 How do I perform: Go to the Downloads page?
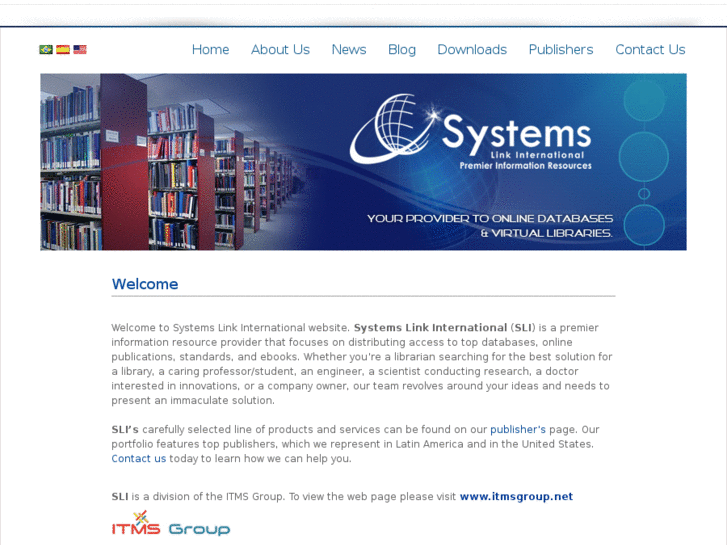click(472, 50)
